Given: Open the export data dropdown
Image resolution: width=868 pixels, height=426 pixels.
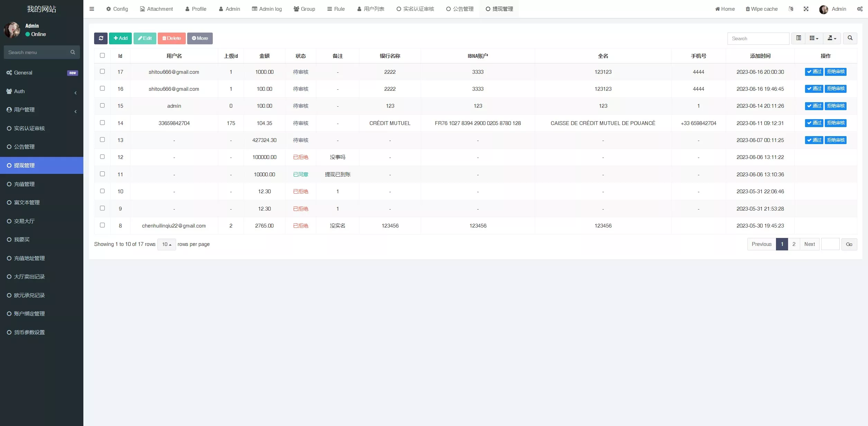Looking at the screenshot, I should (832, 38).
